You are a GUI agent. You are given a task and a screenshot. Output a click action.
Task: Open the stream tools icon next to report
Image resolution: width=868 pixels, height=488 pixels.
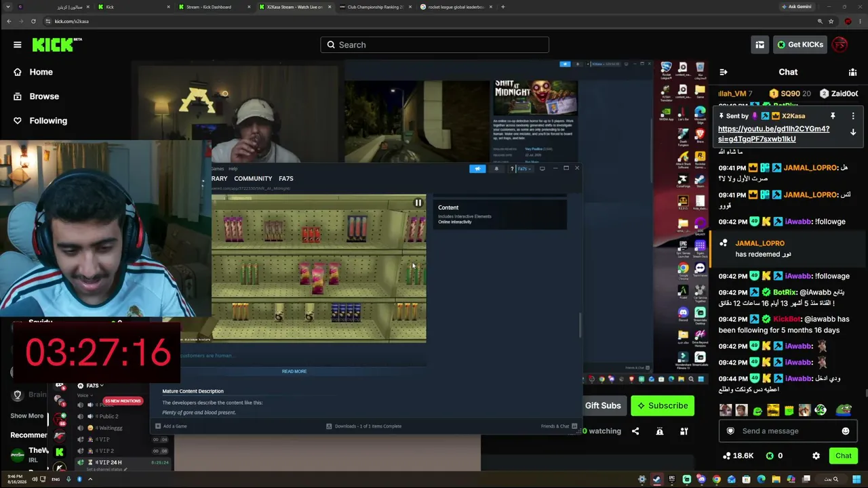[684, 431]
